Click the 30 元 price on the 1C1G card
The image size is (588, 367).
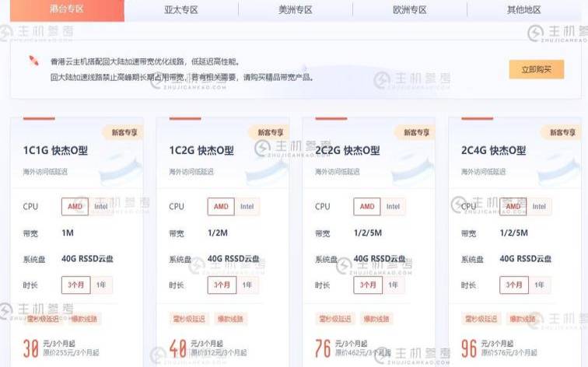pyautogui.click(x=31, y=348)
